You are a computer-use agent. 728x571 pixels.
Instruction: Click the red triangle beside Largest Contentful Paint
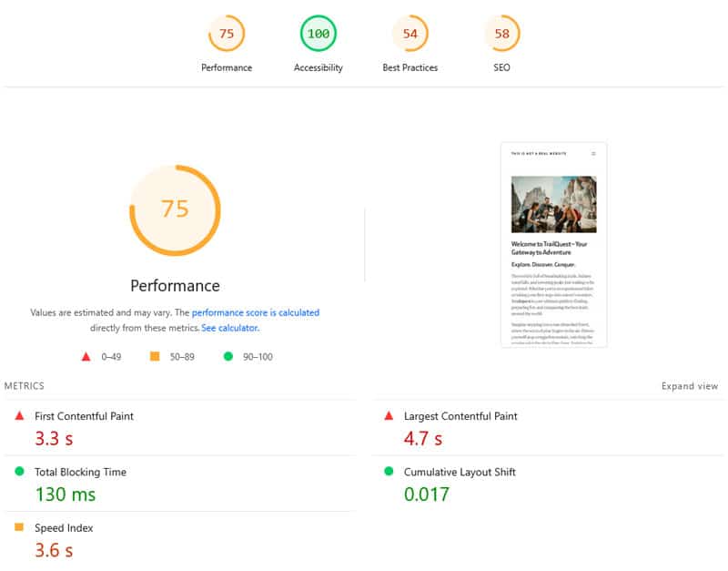click(389, 415)
